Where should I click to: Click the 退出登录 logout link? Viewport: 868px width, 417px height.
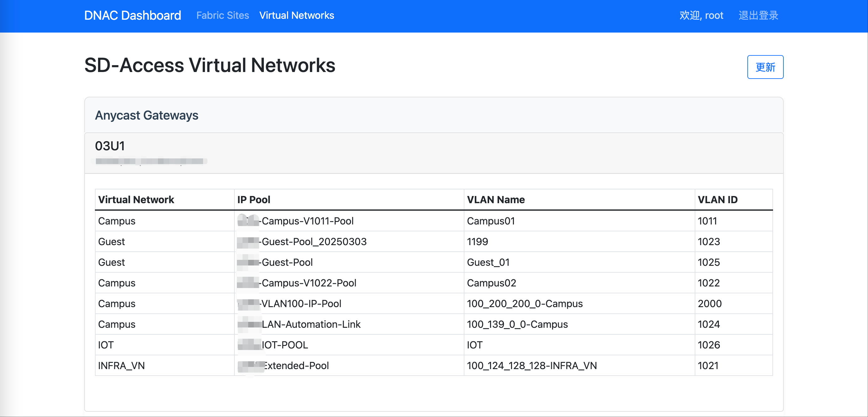pos(758,15)
